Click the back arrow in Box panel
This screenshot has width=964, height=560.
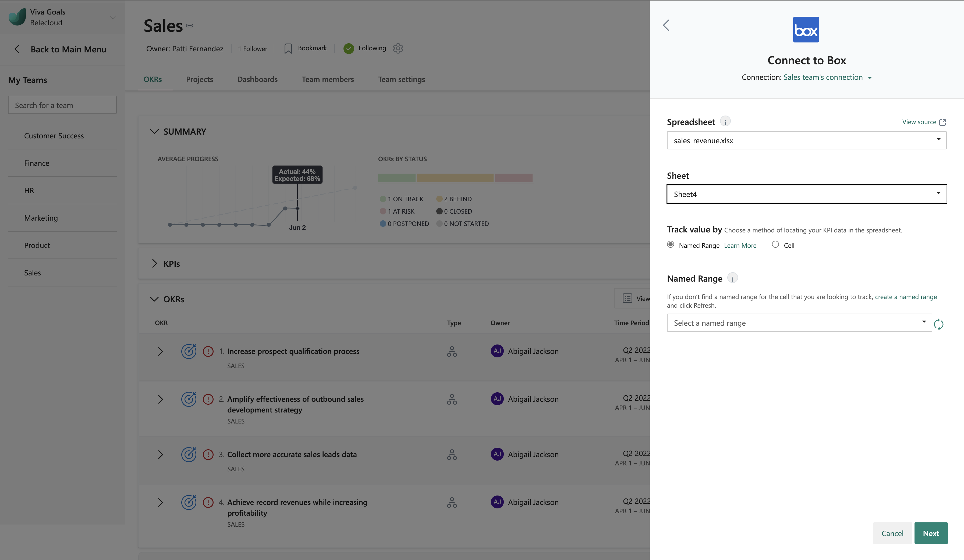[666, 25]
